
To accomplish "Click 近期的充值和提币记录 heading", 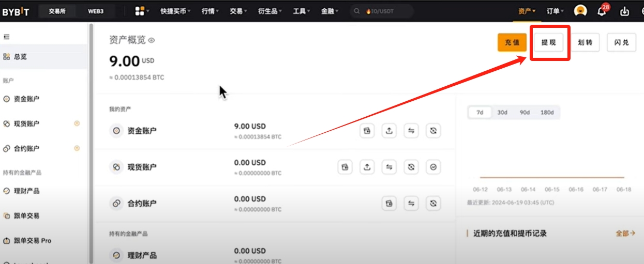I will (510, 234).
